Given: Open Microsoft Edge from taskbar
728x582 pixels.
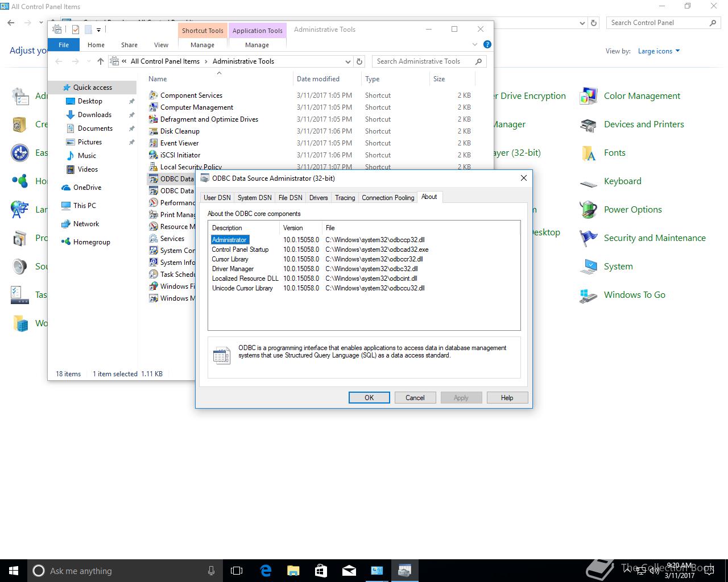Looking at the screenshot, I should pyautogui.click(x=266, y=571).
